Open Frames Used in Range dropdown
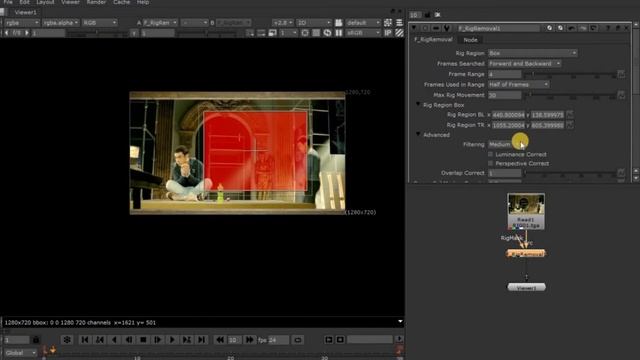The height and width of the screenshot is (360, 640). [518, 84]
